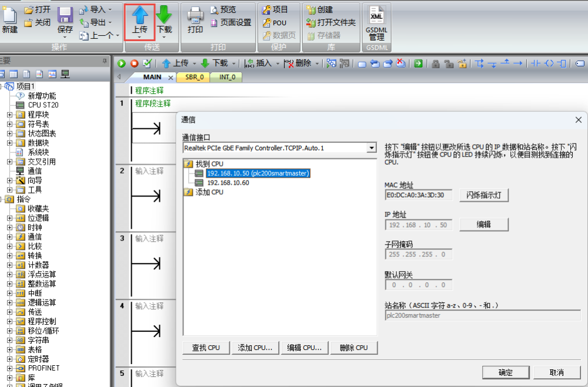Open the Preview (预览) tool
This screenshot has width=588, height=387.
(x=222, y=9)
